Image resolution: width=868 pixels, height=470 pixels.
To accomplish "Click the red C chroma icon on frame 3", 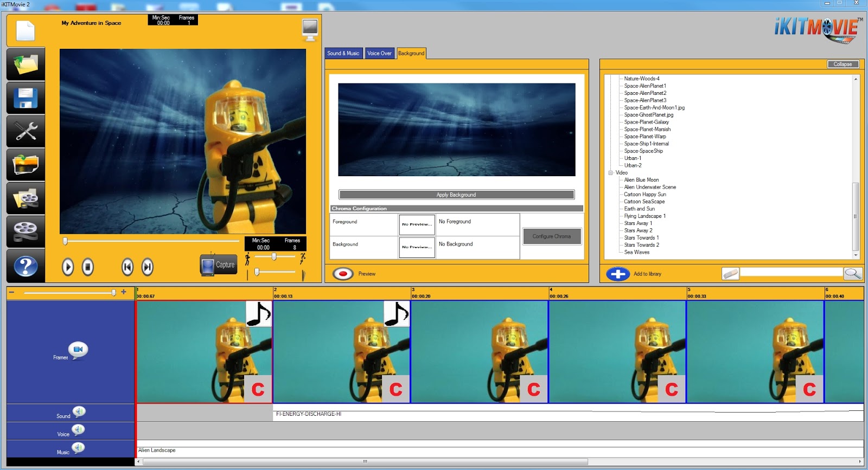I will (533, 389).
